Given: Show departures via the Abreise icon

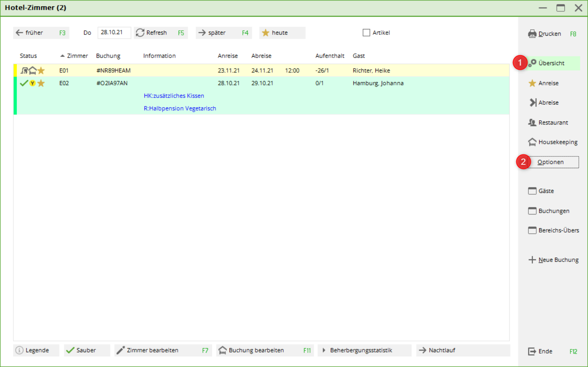Looking at the screenshot, I should click(533, 103).
